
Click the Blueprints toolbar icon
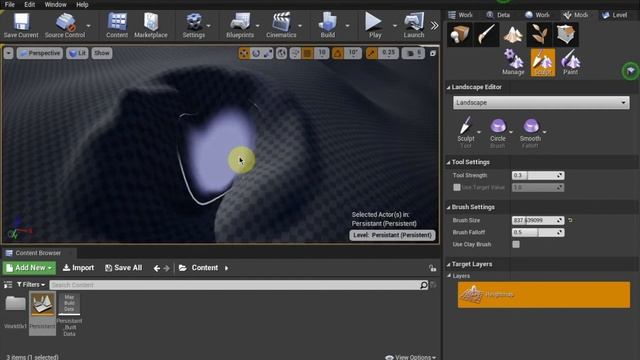click(x=240, y=25)
